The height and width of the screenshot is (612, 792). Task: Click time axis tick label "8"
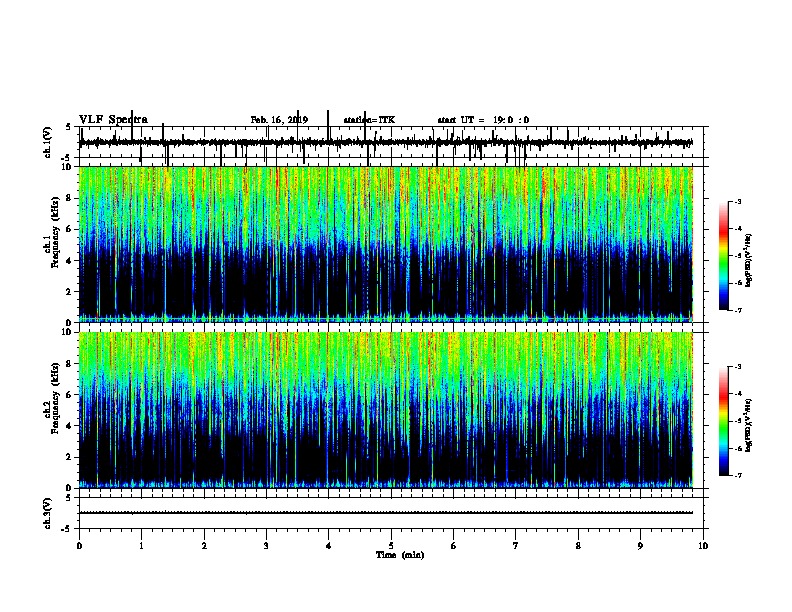point(578,546)
